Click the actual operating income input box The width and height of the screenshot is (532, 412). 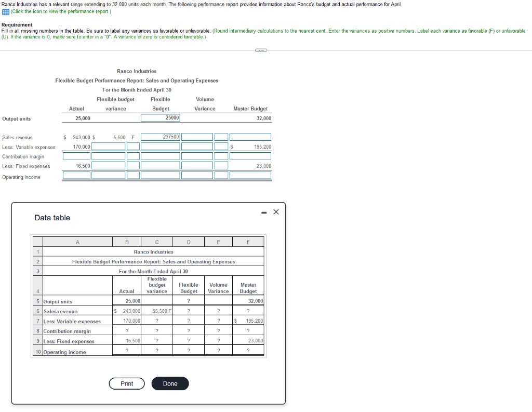[x=76, y=175]
